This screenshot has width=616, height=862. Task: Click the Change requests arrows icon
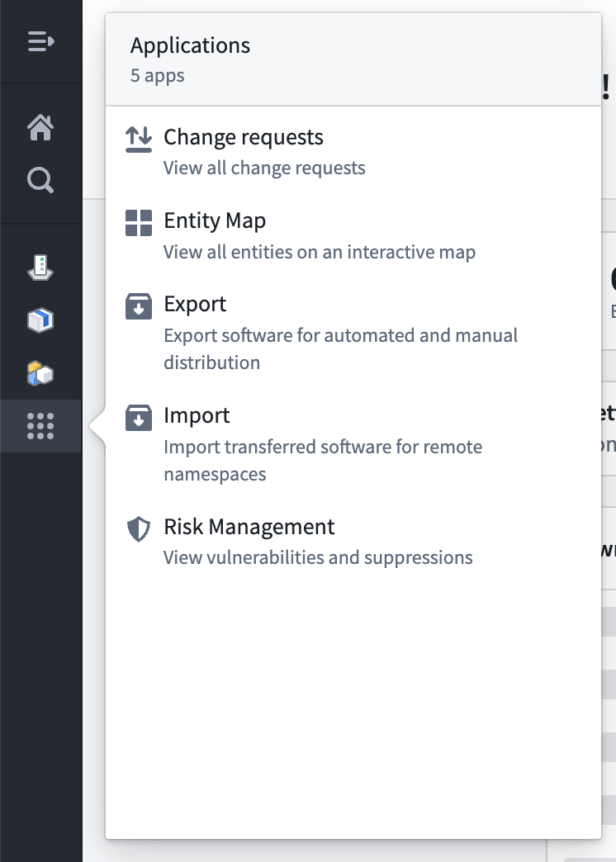point(139,139)
